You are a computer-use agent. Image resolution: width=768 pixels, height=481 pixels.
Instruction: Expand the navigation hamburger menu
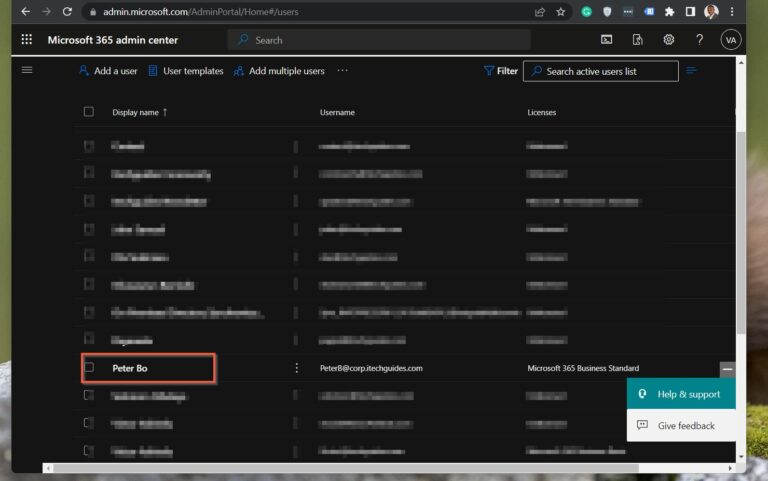[x=27, y=70]
